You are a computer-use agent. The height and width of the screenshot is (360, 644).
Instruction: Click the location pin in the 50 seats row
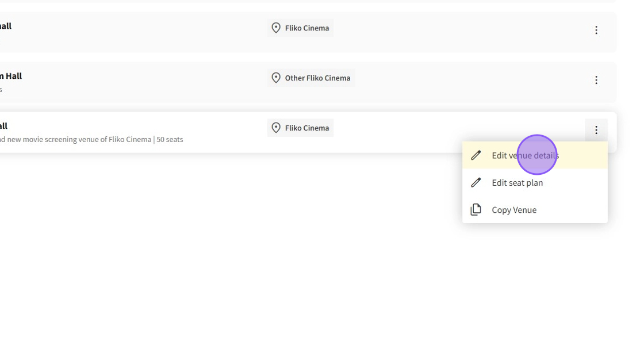pyautogui.click(x=276, y=128)
